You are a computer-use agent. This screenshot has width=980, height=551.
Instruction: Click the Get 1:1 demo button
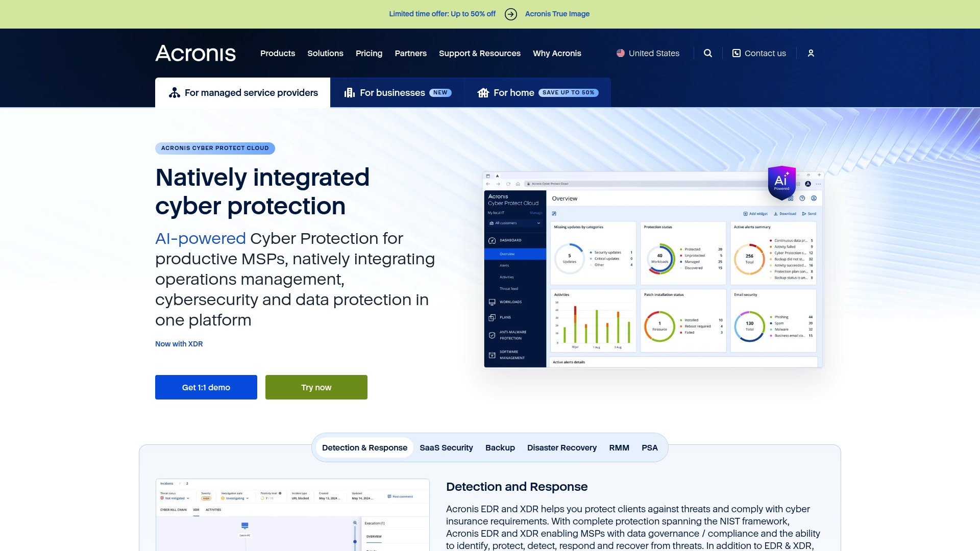[x=206, y=387]
